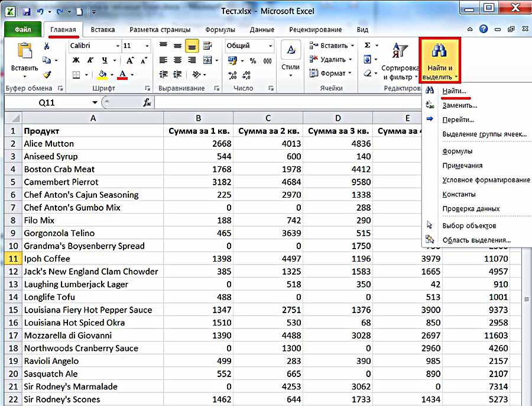Apply percent style (%)
The height and width of the screenshot is (406, 532).
coord(253,61)
